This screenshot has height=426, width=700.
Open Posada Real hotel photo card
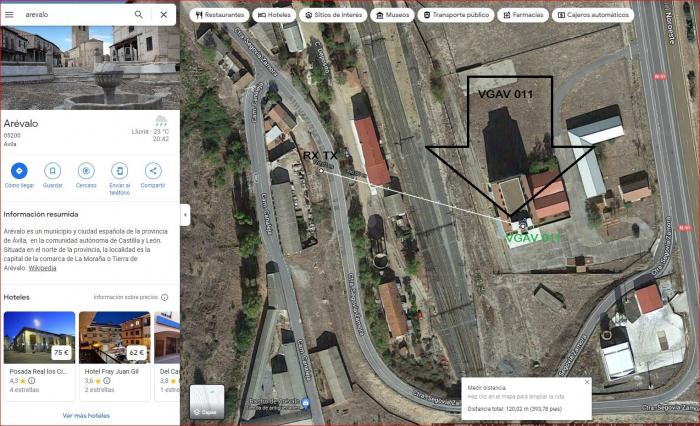click(39, 337)
